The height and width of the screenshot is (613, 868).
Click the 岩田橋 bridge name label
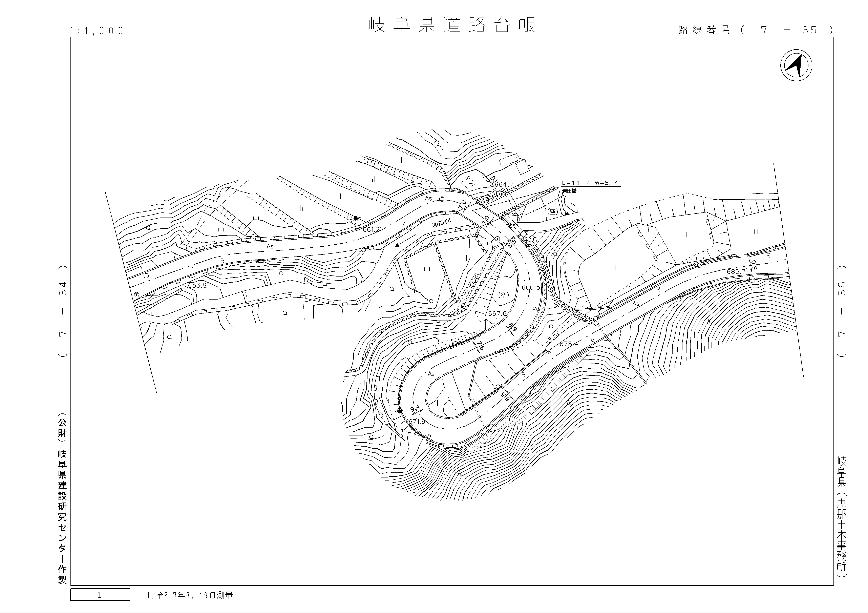569,191
